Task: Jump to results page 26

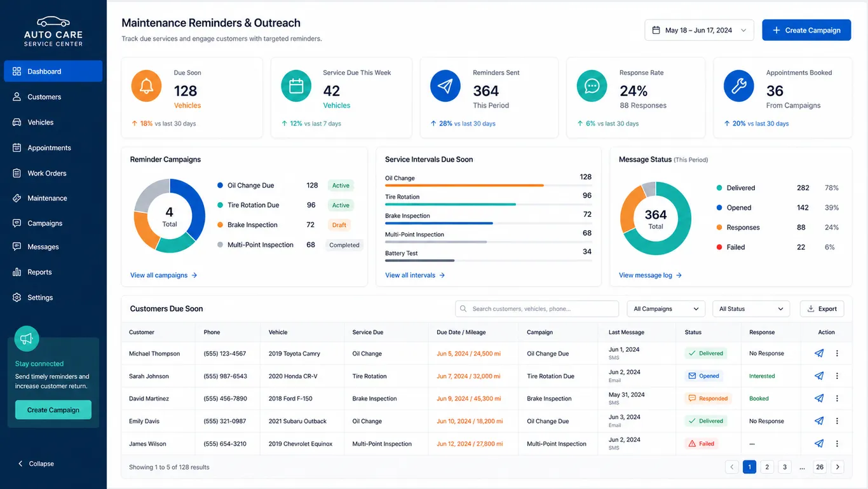Action: (820, 467)
